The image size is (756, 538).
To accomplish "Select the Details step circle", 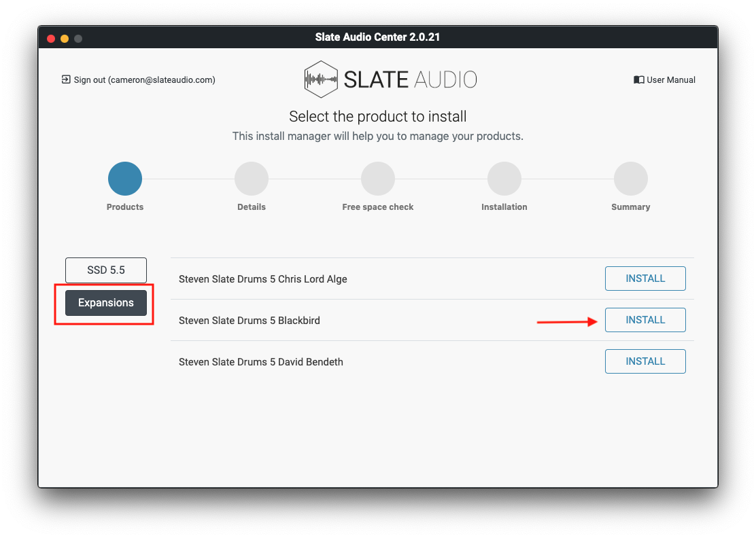I will pyautogui.click(x=252, y=179).
